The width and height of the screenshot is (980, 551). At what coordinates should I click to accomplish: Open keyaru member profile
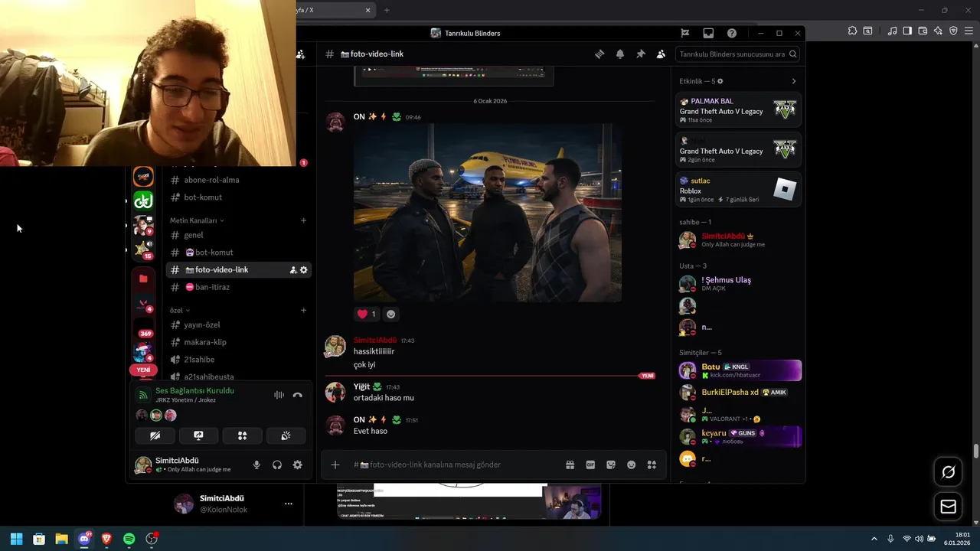(738, 436)
